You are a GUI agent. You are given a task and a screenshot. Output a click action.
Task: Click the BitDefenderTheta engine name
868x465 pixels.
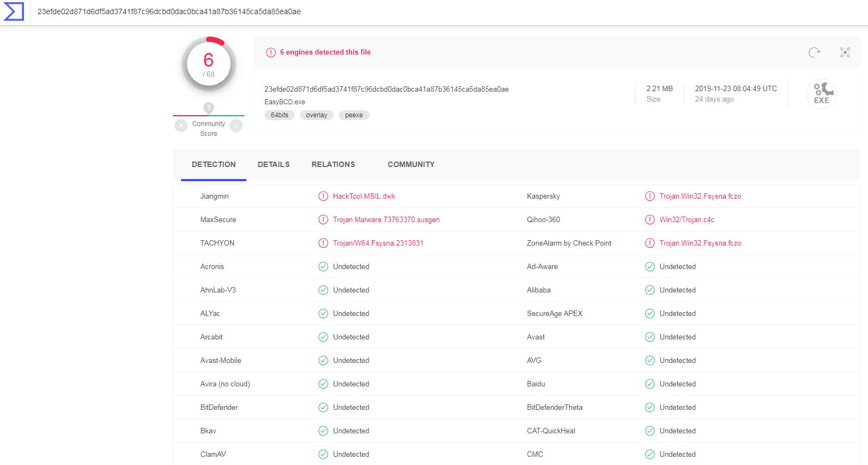coord(554,407)
